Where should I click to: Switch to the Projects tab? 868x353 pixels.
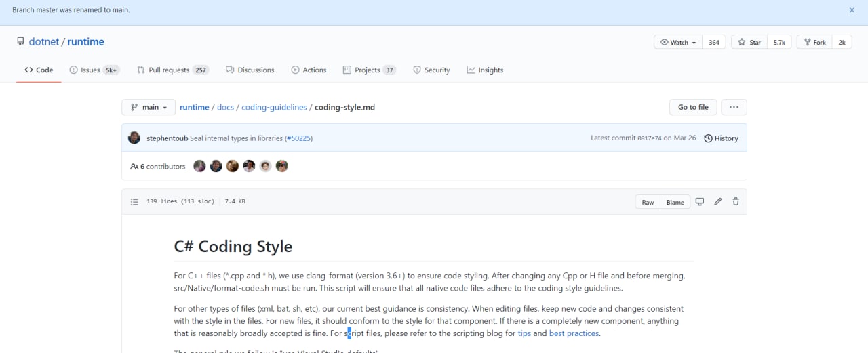pyautogui.click(x=370, y=70)
